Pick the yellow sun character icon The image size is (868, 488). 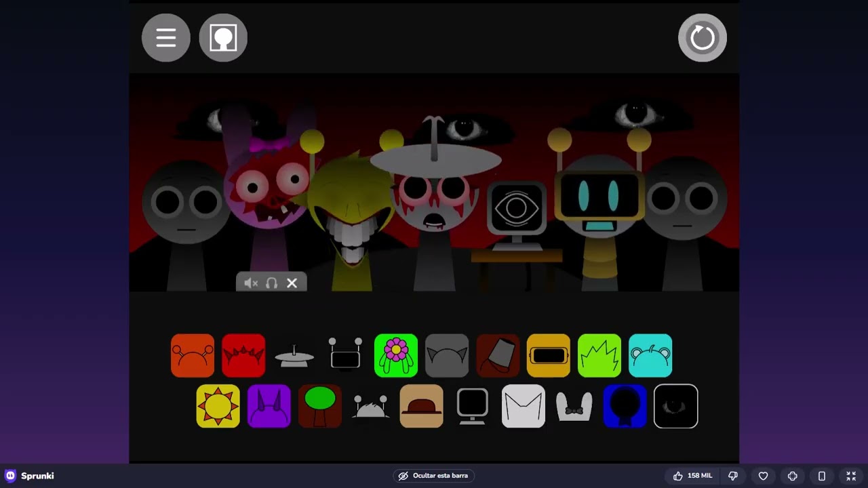(x=218, y=406)
